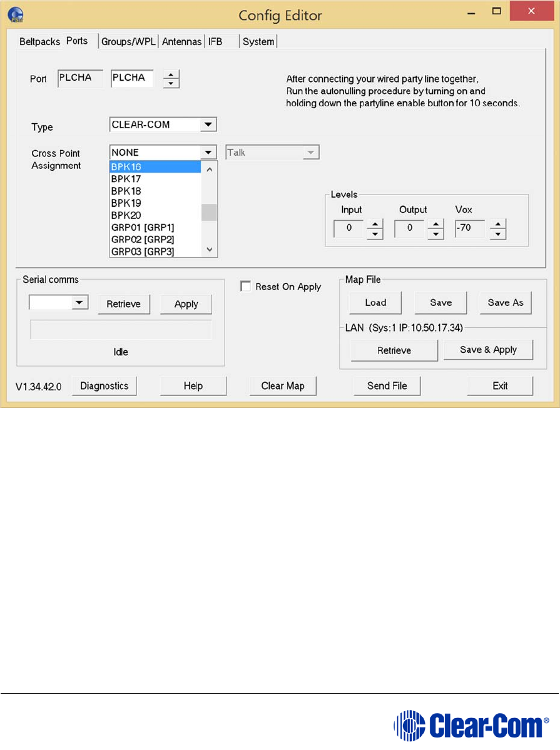This screenshot has width=560, height=750.
Task: Click the Help button
Action: point(193,386)
